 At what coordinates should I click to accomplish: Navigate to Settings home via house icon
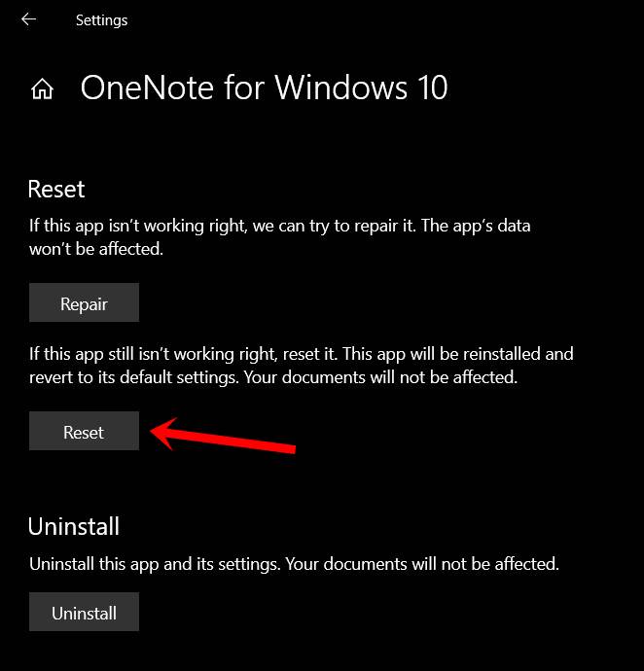[42, 89]
